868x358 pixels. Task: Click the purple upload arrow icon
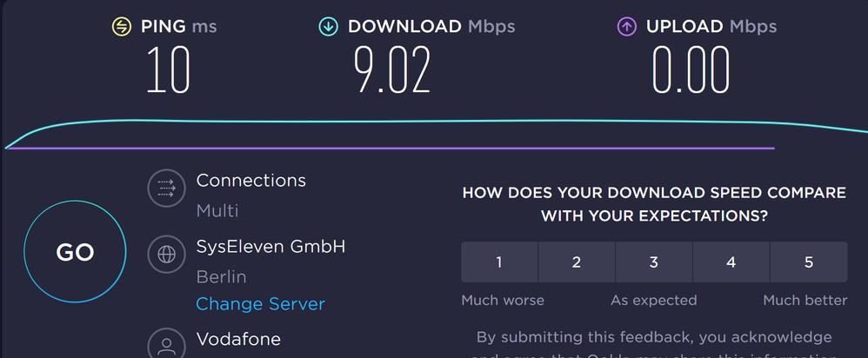click(x=626, y=27)
